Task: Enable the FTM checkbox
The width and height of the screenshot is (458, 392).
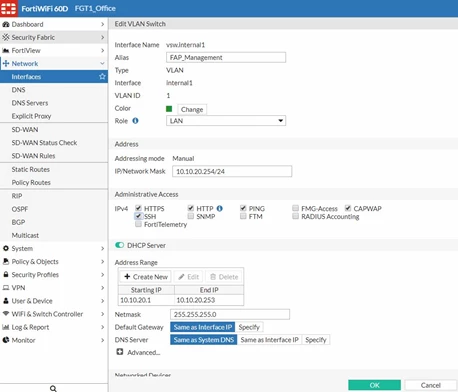Action: [x=243, y=216]
